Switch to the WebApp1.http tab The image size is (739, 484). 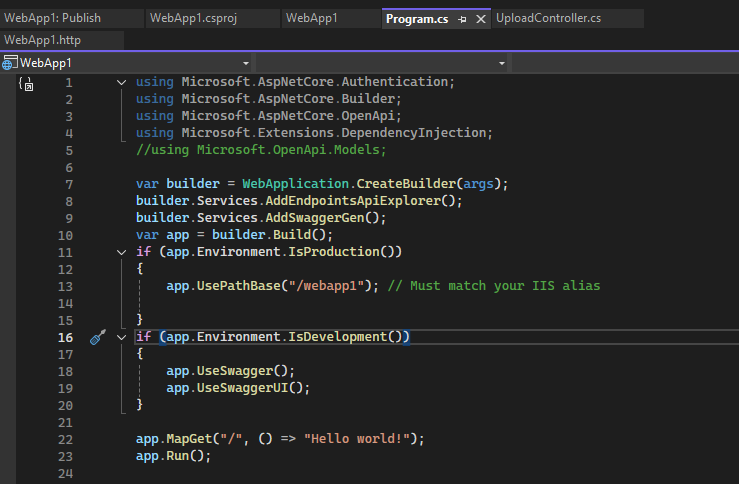point(62,40)
